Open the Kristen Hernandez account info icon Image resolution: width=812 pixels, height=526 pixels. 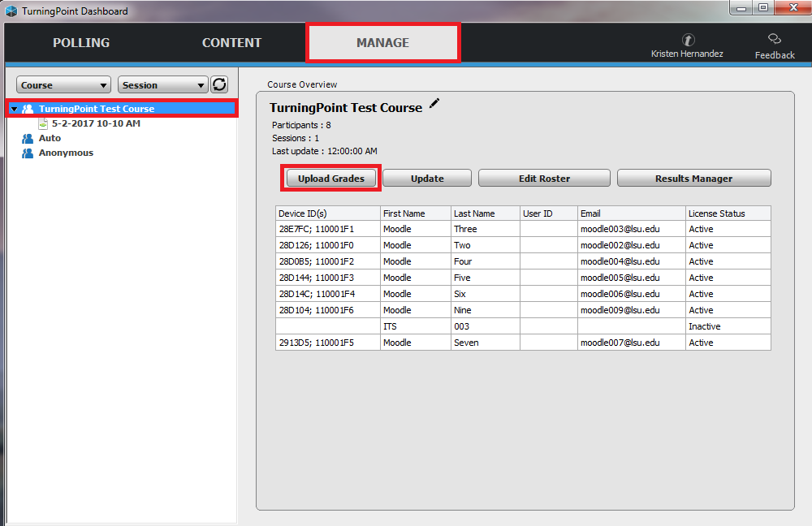pos(688,40)
